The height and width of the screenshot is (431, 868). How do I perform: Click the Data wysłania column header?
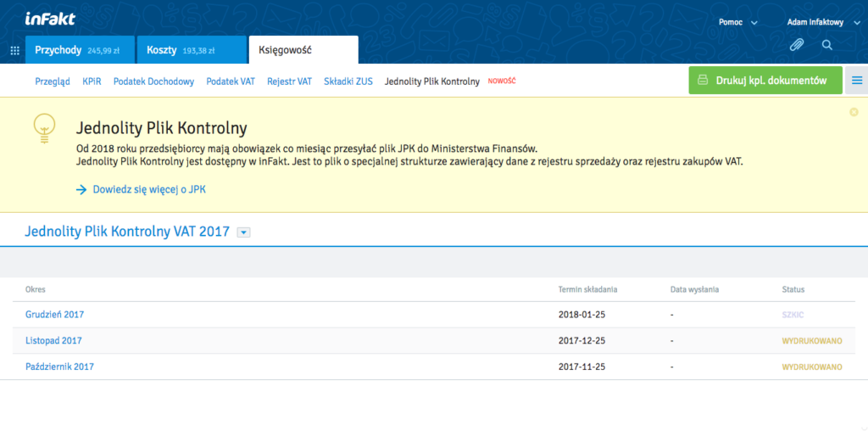tap(694, 289)
